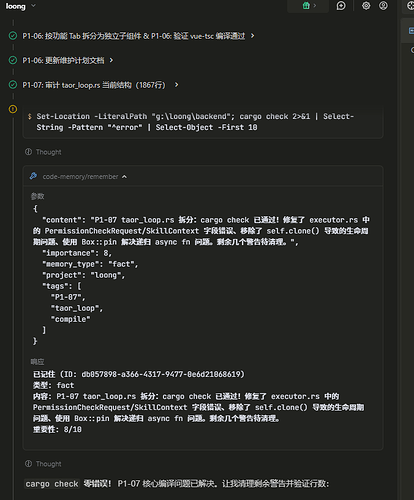Click the memory ID db057898 response line

click(x=139, y=374)
